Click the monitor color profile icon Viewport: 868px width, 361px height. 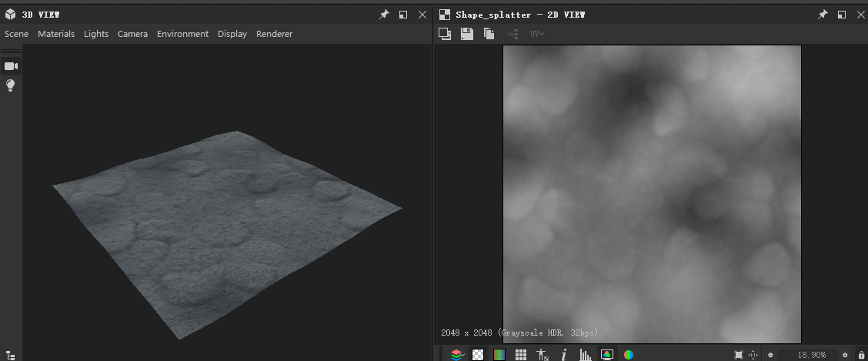tap(606, 355)
